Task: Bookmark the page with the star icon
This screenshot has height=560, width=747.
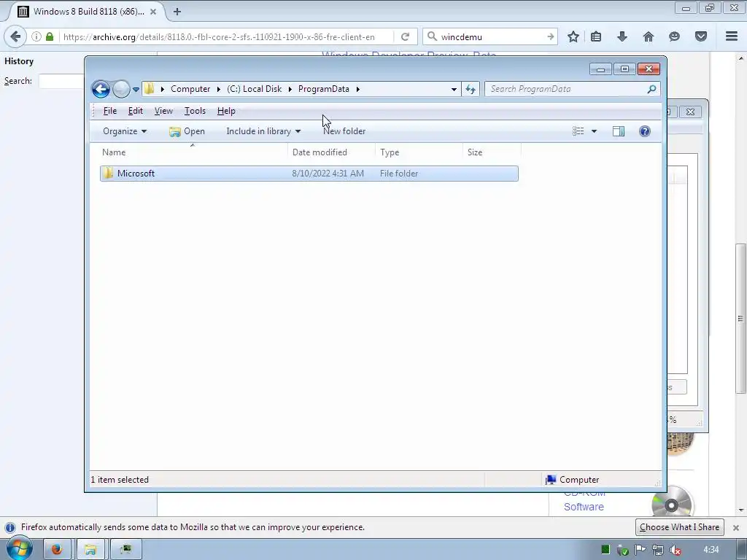Action: point(573,36)
